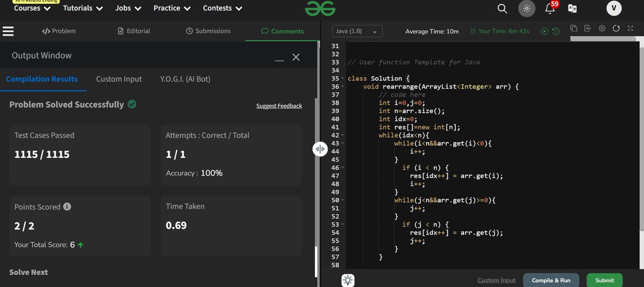This screenshot has width=644, height=287.
Task: Click the 'Solve Next' heading
Action: tap(28, 272)
